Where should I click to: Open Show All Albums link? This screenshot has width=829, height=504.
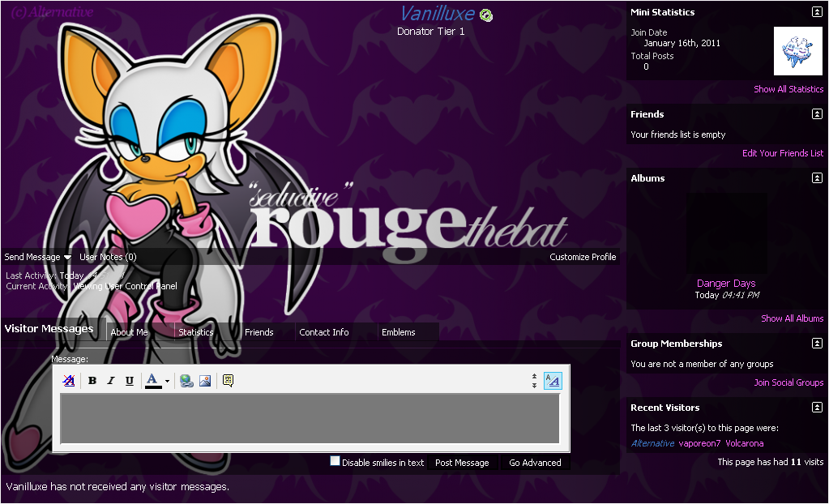[792, 318]
